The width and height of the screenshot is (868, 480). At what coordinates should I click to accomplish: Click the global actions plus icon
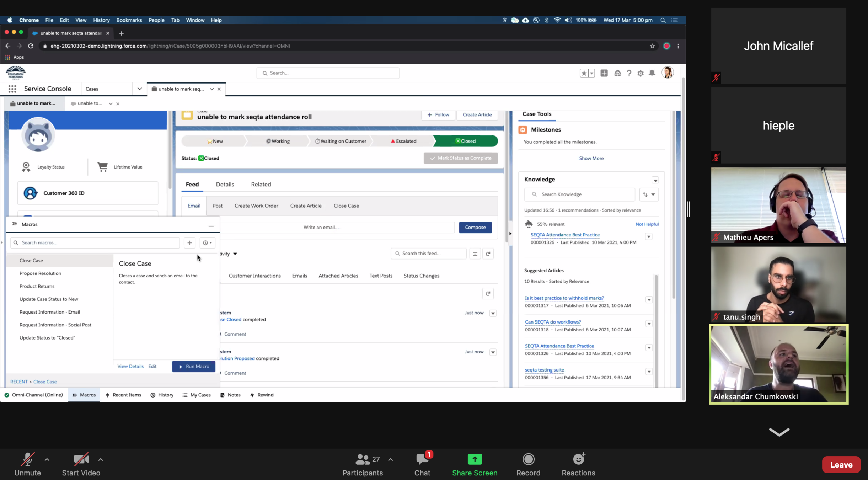(604, 73)
